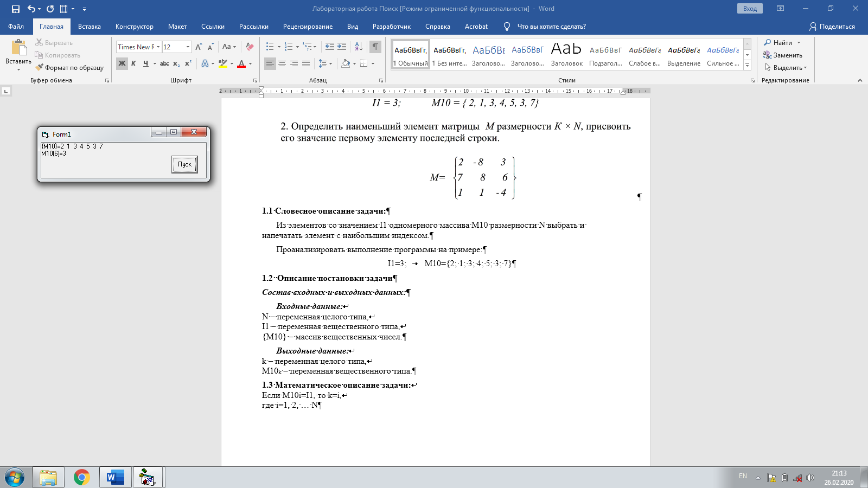
Task: Increase paragraph indent
Action: (x=342, y=47)
